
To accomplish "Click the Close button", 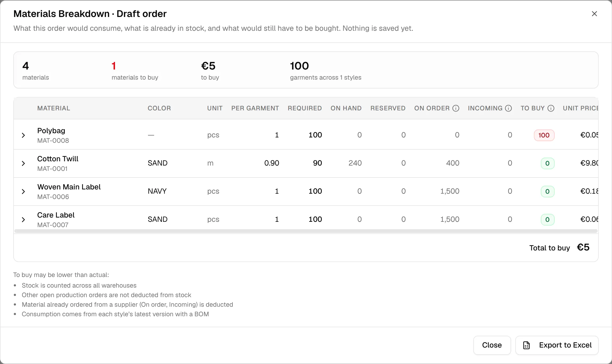I will tap(492, 345).
